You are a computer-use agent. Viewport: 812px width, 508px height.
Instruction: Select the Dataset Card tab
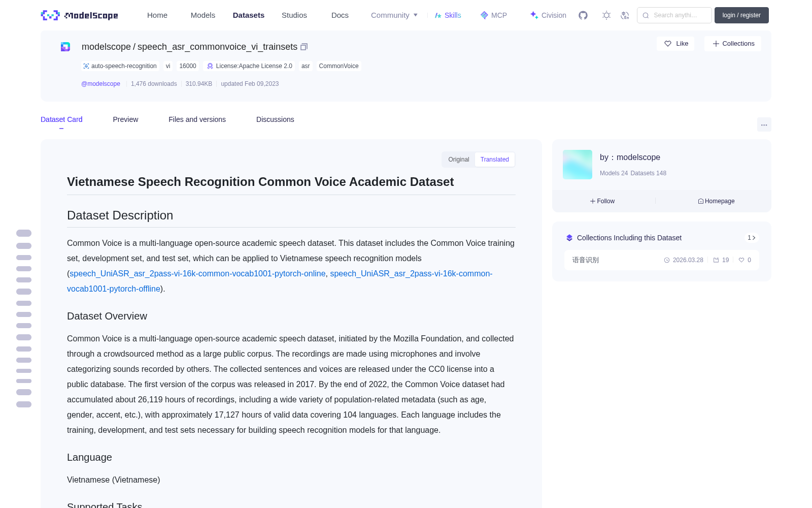click(61, 119)
